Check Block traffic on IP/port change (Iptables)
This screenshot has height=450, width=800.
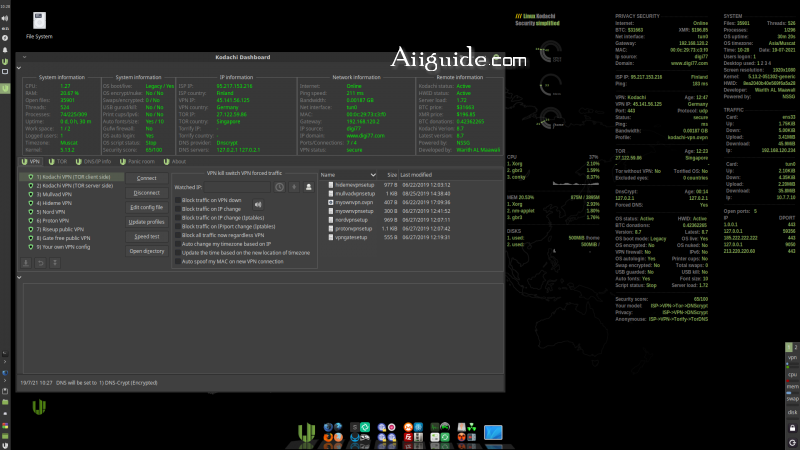coord(178,227)
